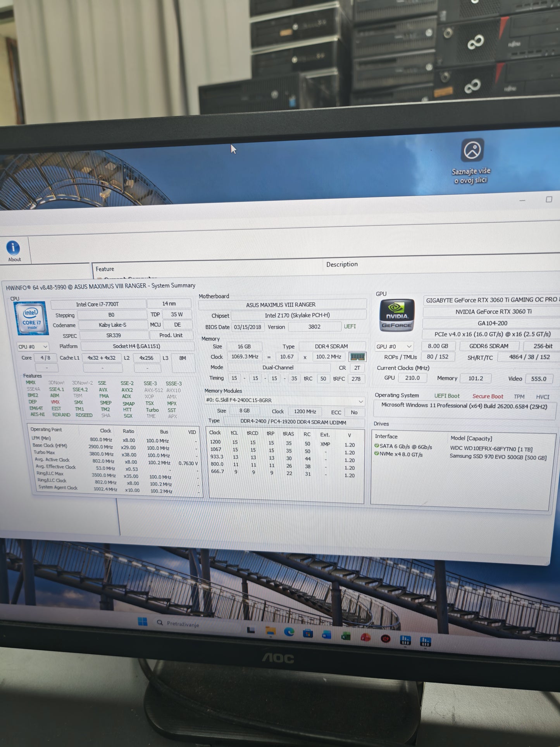Click the chipset field Intel Z170 (Skylake PCH-H)

click(x=298, y=315)
